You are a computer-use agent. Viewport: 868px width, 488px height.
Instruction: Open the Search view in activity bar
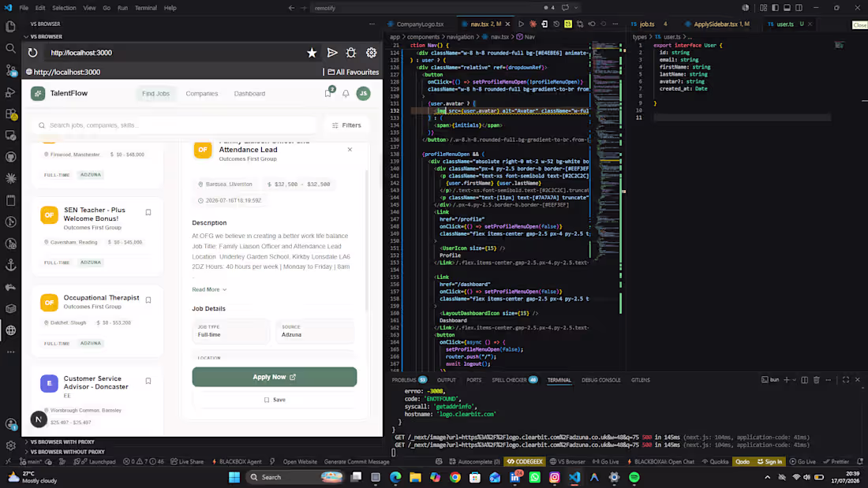[10, 49]
